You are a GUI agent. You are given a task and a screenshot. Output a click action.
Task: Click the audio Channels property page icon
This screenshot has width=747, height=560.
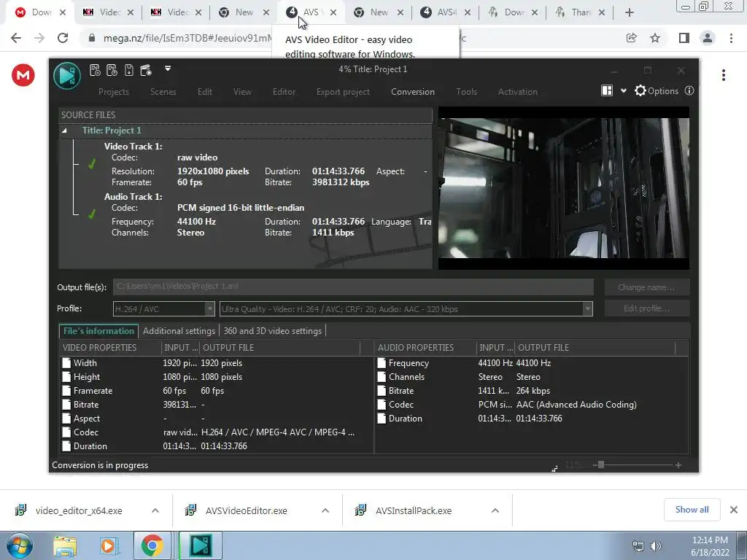point(381,377)
